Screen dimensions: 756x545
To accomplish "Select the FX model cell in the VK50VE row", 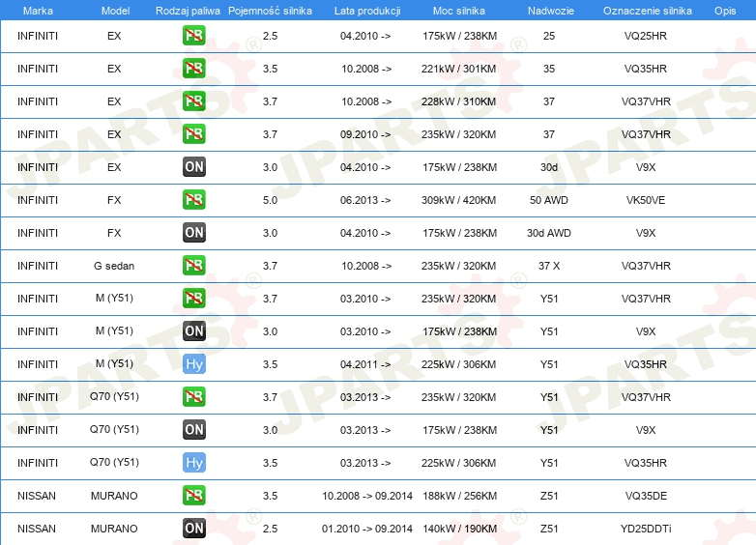I will 114,200.
